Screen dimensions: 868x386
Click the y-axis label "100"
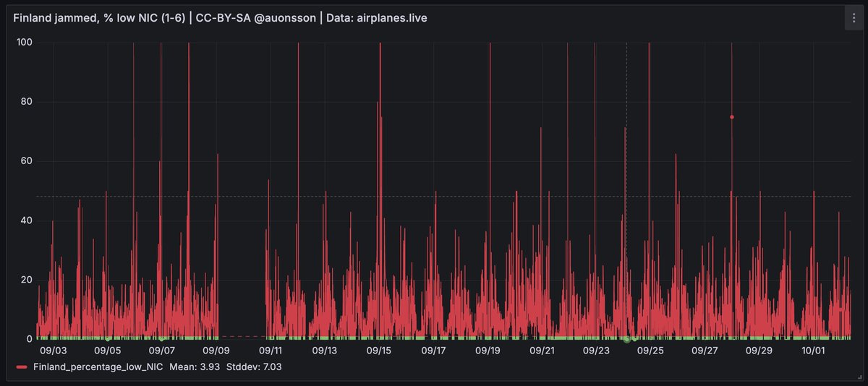(25, 43)
